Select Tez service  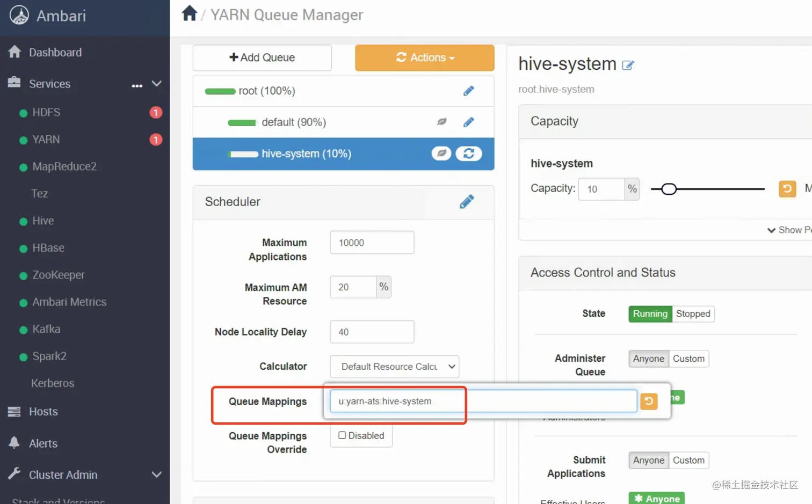point(39,193)
